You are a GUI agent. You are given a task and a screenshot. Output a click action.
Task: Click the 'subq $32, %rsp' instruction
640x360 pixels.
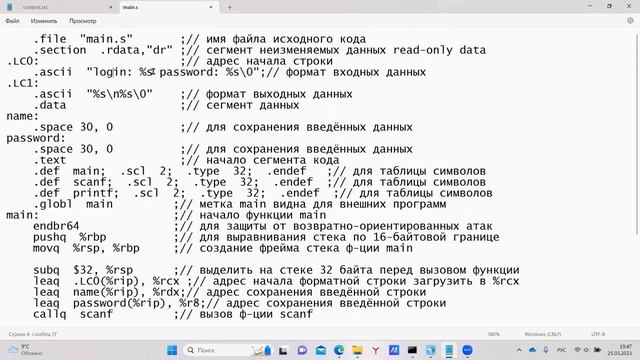[x=83, y=271]
